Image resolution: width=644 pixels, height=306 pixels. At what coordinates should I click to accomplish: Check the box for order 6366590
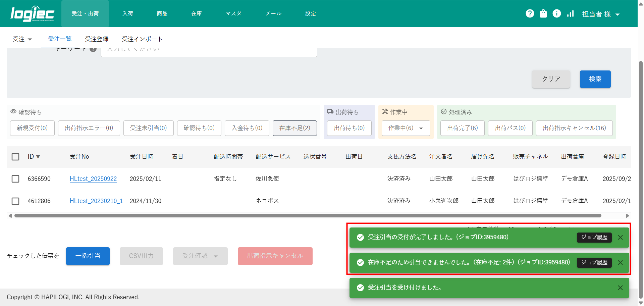pos(15,179)
